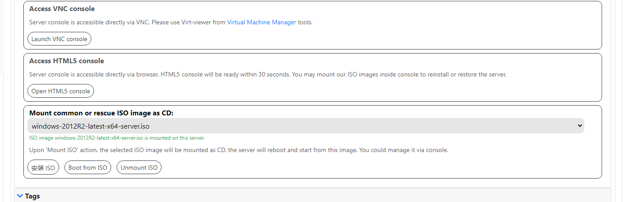Click empty area of the Tags header bar

(x=309, y=195)
